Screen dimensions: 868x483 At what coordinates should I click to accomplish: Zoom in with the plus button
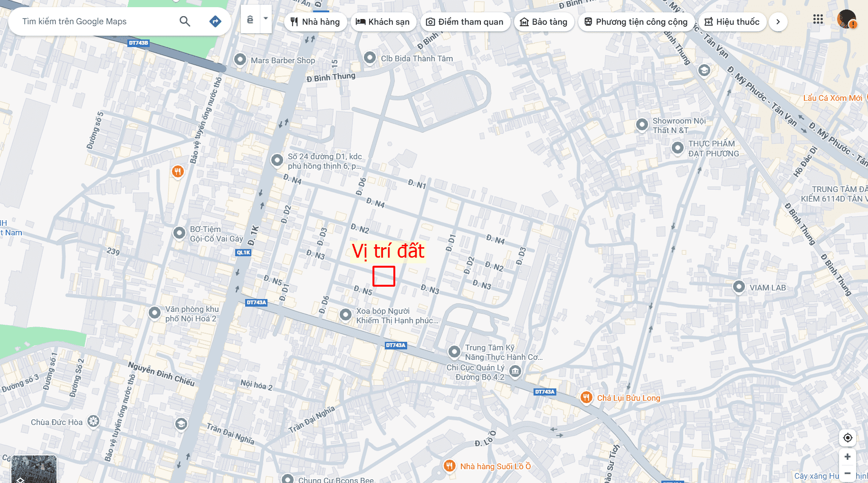click(848, 457)
